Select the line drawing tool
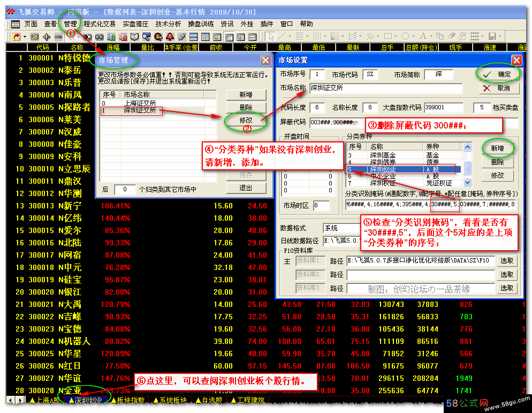Screen dimensions: 532x413 (282, 36)
